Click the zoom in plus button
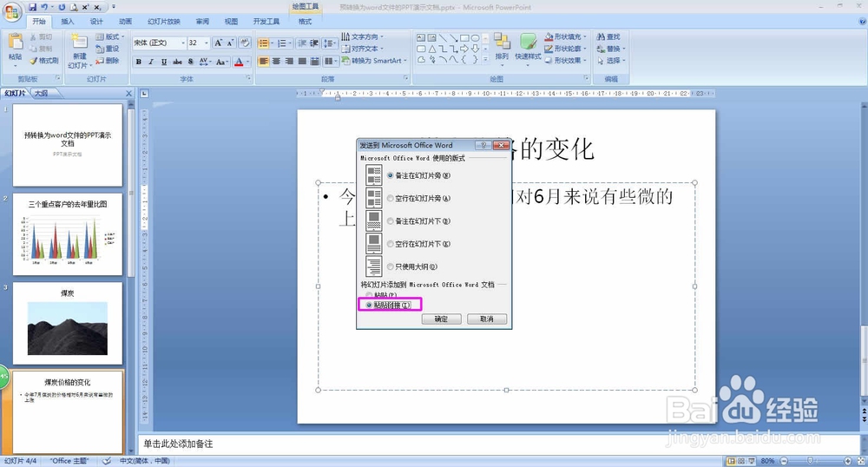 tap(847, 461)
